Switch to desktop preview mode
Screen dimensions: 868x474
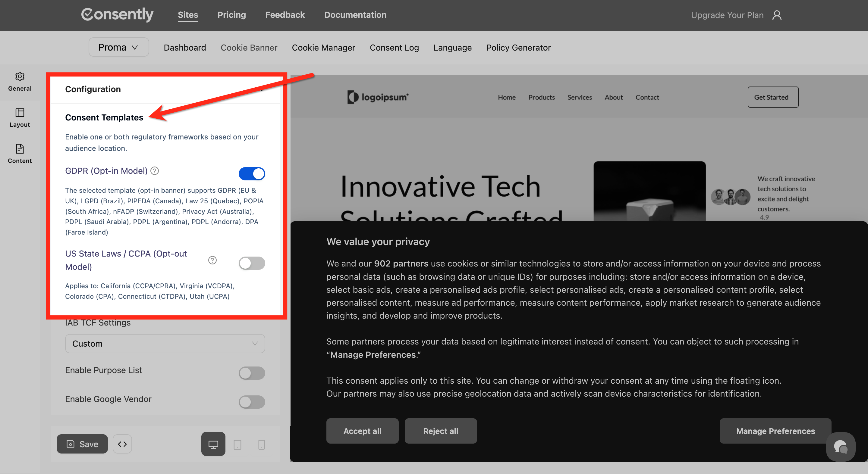coord(213,444)
